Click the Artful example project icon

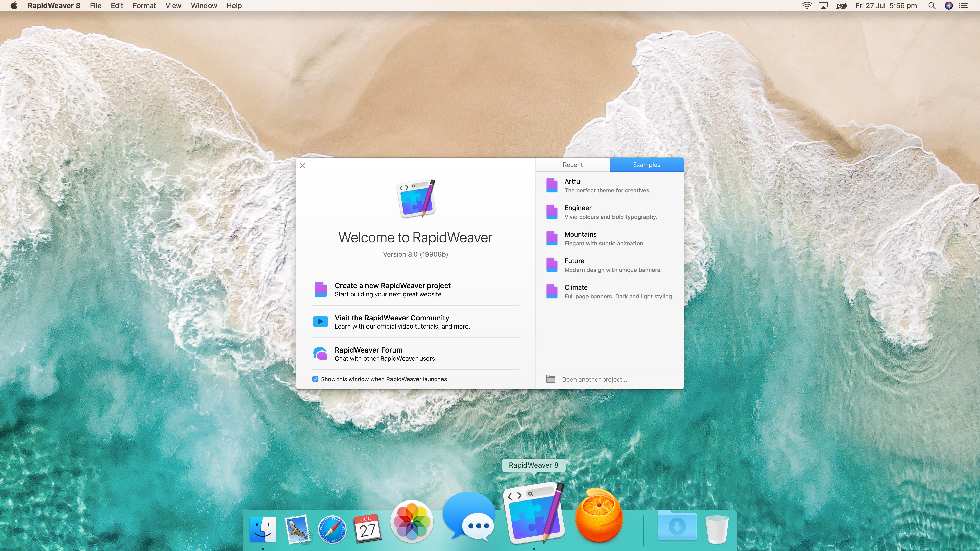pos(552,185)
